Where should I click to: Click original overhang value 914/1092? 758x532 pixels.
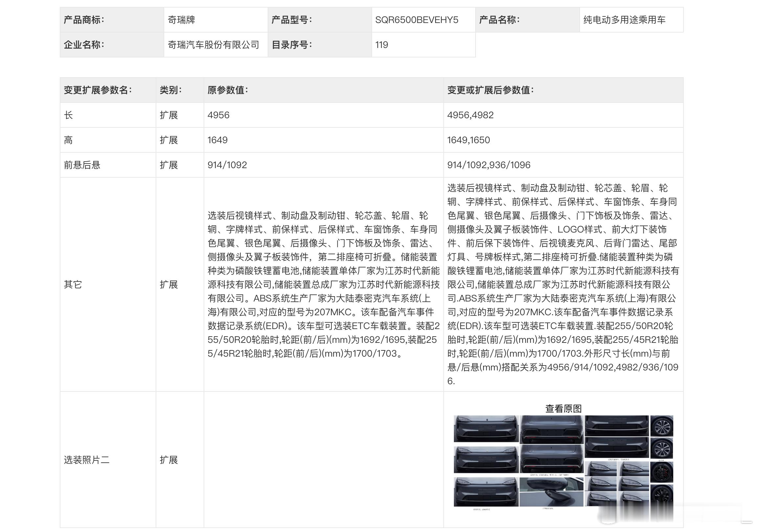pyautogui.click(x=227, y=165)
